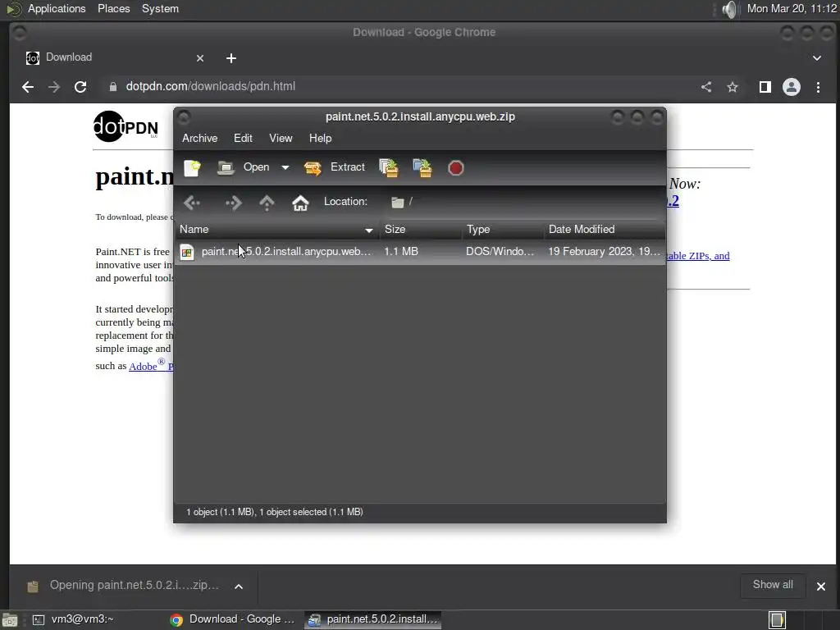Click the volume speaker icon
The image size is (840, 630).
[729, 9]
